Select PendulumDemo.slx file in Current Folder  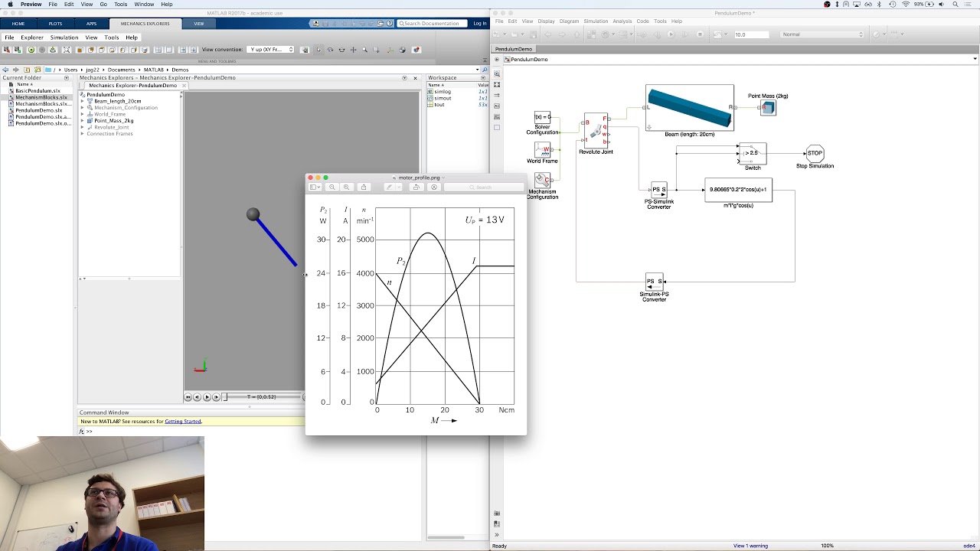click(x=39, y=110)
